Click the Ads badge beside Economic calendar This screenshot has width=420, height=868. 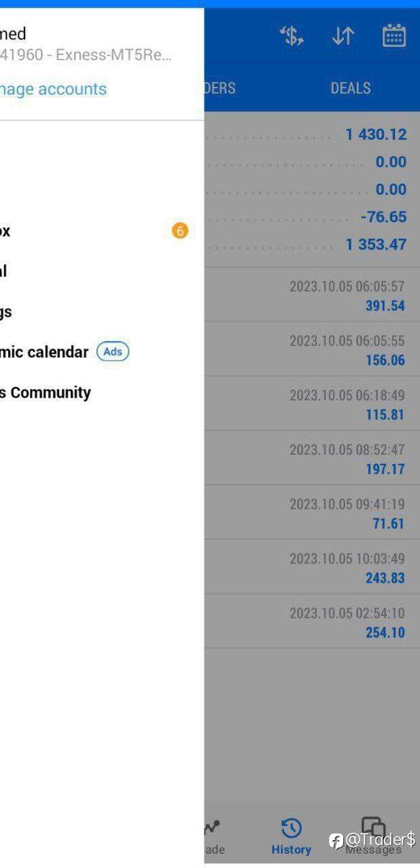(113, 352)
